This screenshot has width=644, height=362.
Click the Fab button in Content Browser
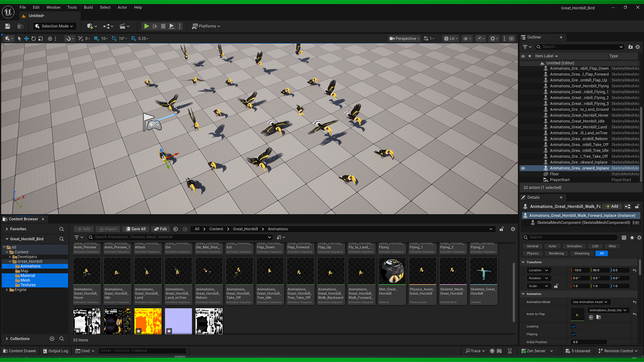[161, 229]
